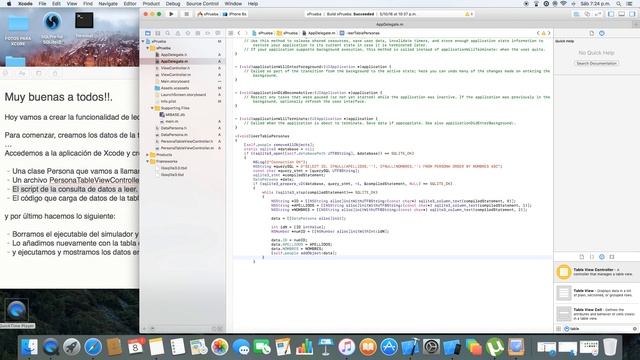This screenshot has height=360, width=640.
Task: Go back in editor history
Action: coord(239,33)
